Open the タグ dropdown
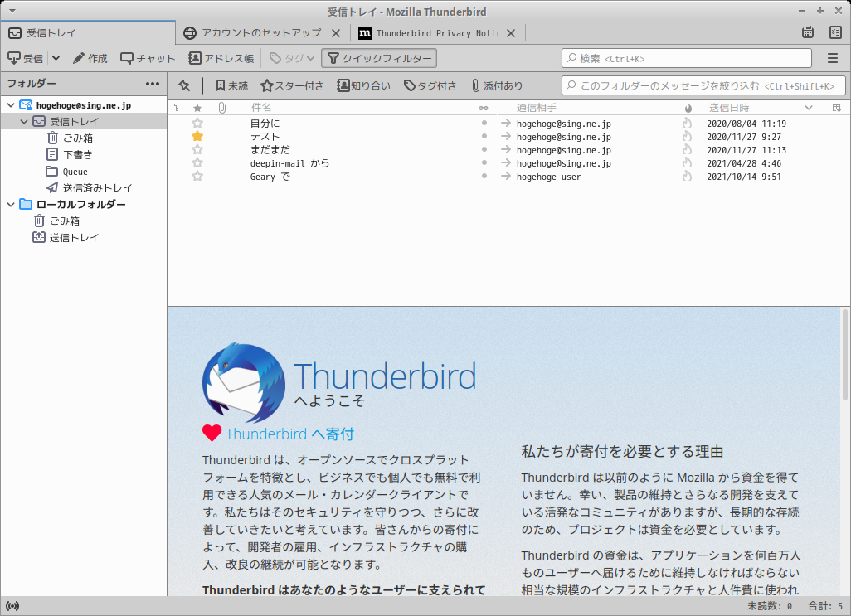This screenshot has height=616, width=851. pos(292,58)
